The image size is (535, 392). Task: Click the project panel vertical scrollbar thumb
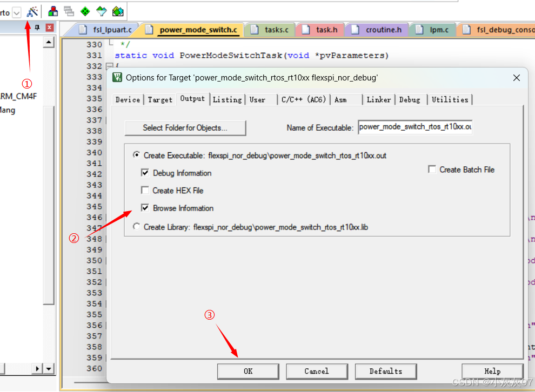click(x=49, y=205)
